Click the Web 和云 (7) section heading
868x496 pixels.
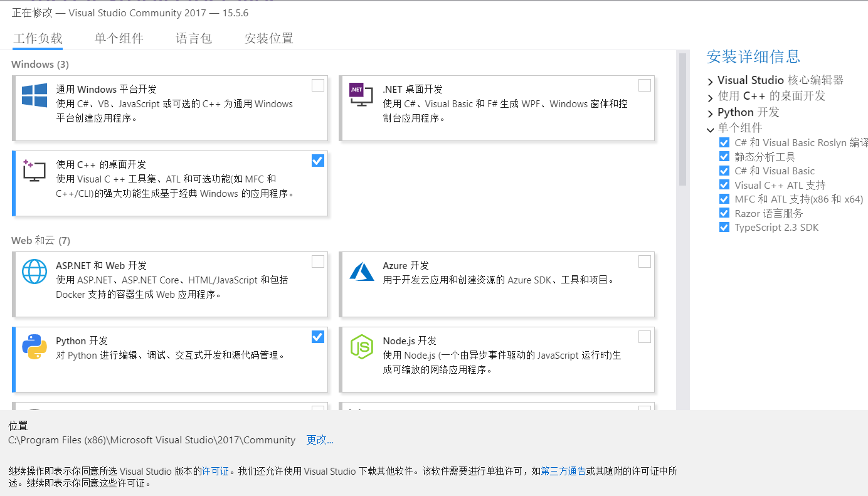coord(41,240)
